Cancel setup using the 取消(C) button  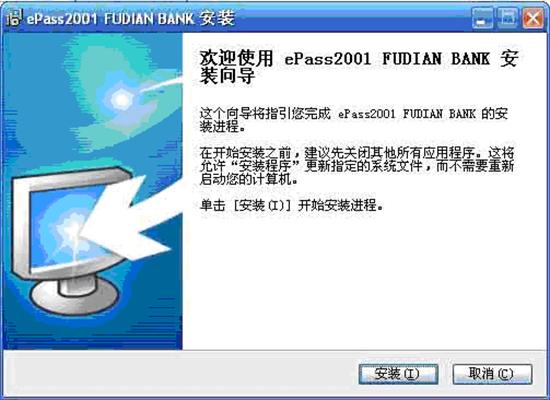pyautogui.click(x=492, y=374)
